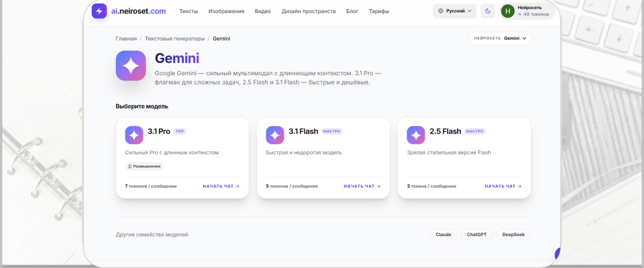Viewport: 644px width, 268px height.
Task: Click the Выберите модель heading
Action: point(142,106)
